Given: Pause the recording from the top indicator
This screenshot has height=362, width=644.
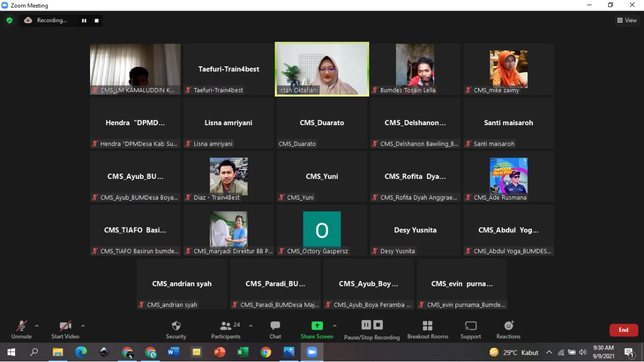Looking at the screenshot, I should tap(84, 21).
